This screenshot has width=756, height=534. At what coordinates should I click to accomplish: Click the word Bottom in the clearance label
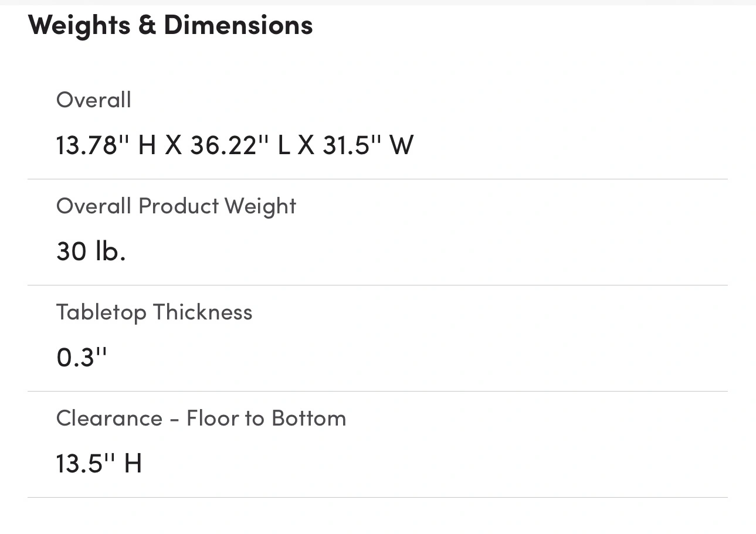(x=309, y=418)
